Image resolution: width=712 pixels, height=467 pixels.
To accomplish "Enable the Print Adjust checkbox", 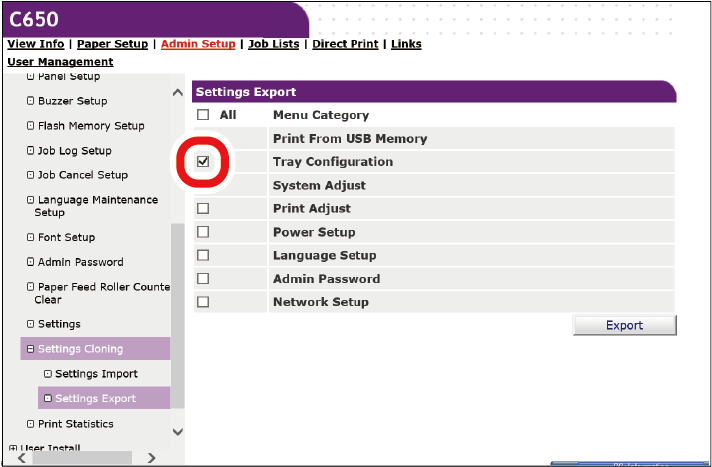I will point(203,209).
